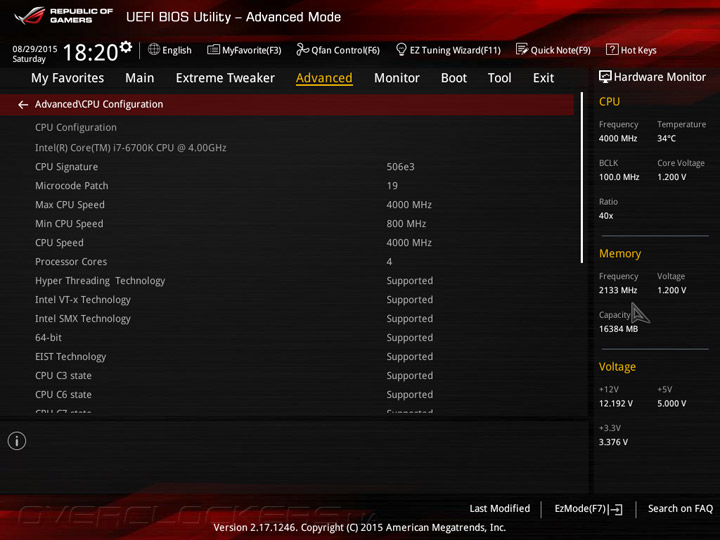
Task: Switch to EzMode(F7)
Action: point(588,509)
